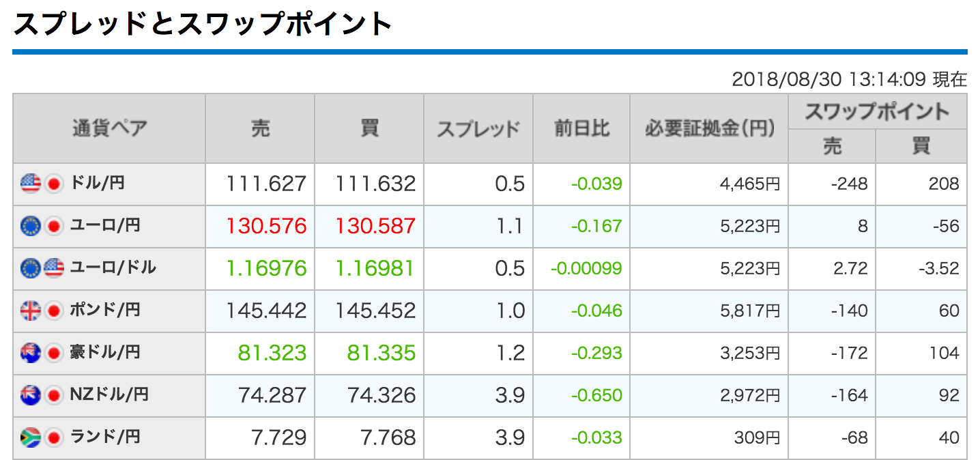Click the South Africa flag in ランド/円 row
980x460 pixels.
click(x=31, y=437)
